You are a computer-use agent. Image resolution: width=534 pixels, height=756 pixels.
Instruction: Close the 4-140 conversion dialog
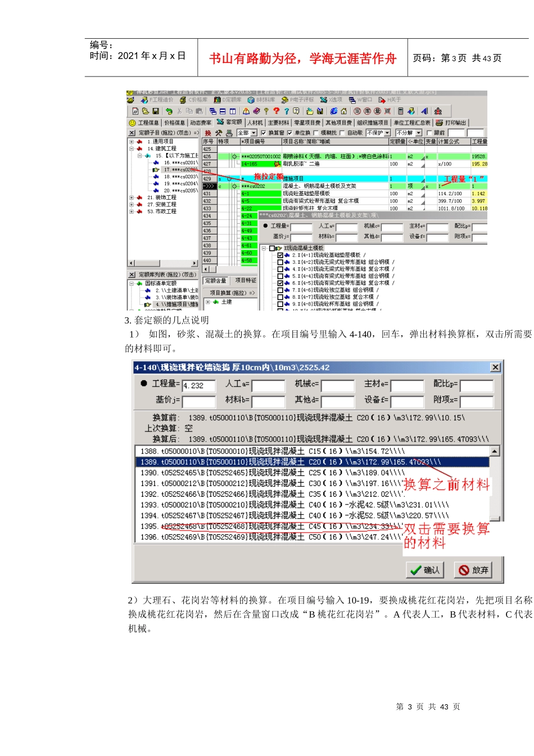pos(495,367)
